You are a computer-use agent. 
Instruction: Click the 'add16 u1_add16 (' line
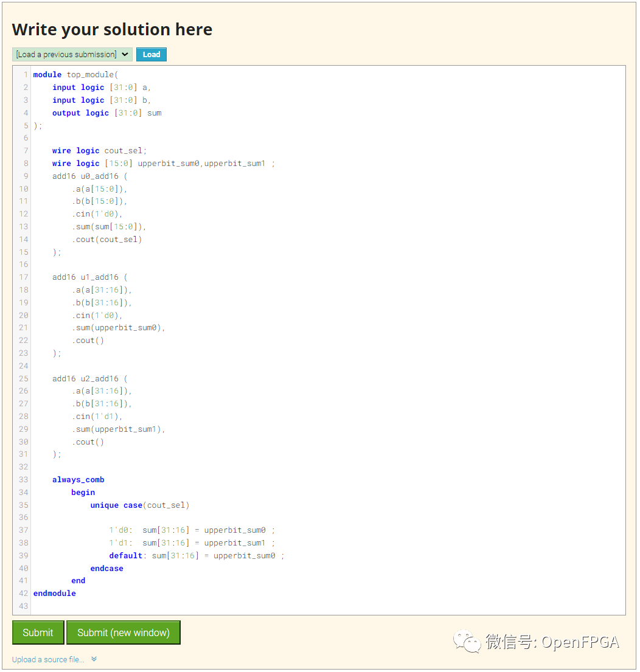point(89,277)
